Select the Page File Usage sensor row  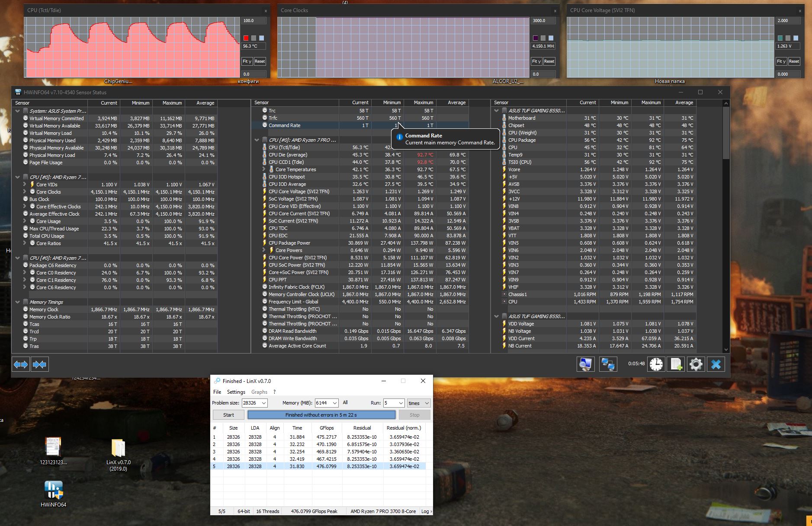(x=115, y=163)
